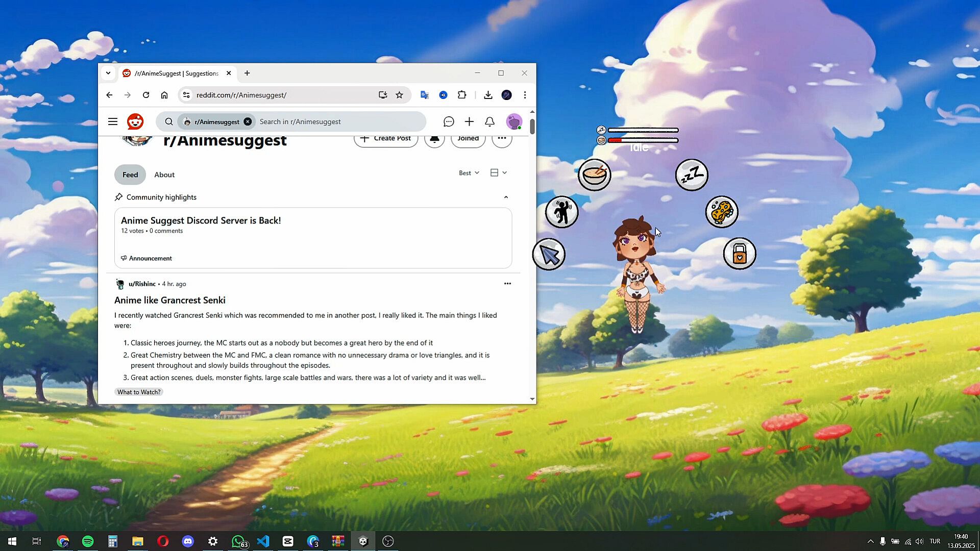Feed the pet with the bowl icon
The image size is (980, 551).
pos(594,175)
